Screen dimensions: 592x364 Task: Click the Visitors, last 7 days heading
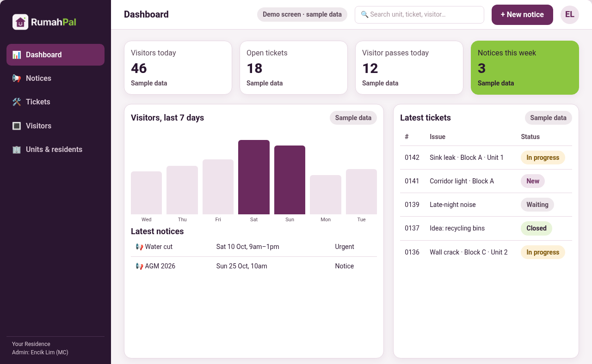(x=167, y=118)
